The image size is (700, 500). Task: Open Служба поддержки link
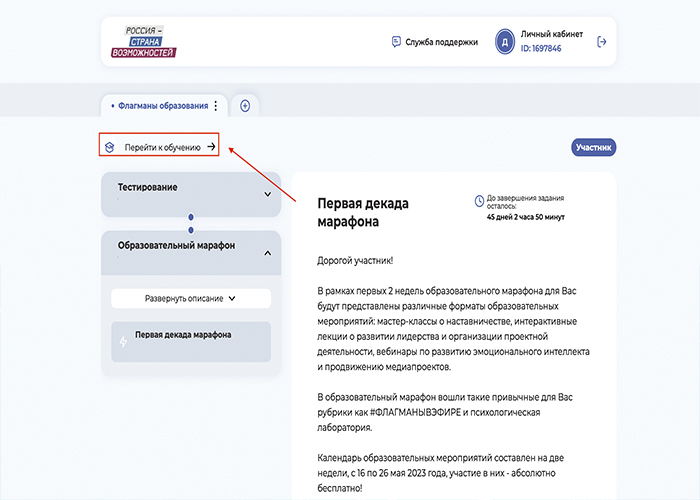tap(441, 42)
